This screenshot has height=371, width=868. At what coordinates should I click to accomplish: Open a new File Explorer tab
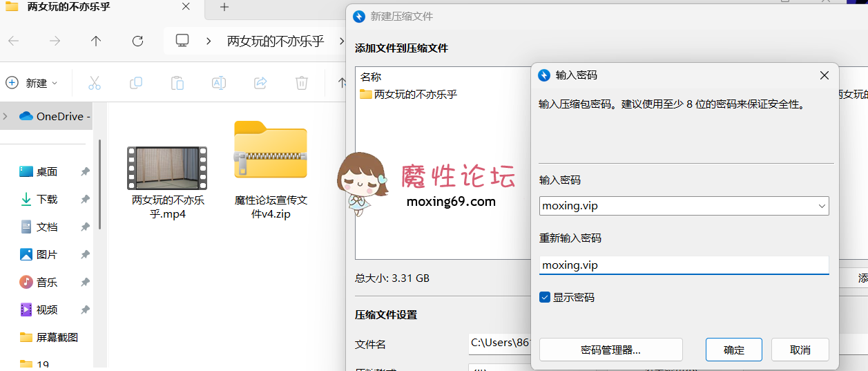[224, 7]
